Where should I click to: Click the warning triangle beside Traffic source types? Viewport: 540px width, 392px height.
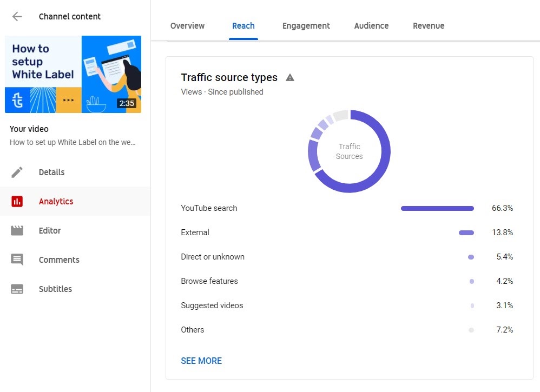(x=290, y=77)
